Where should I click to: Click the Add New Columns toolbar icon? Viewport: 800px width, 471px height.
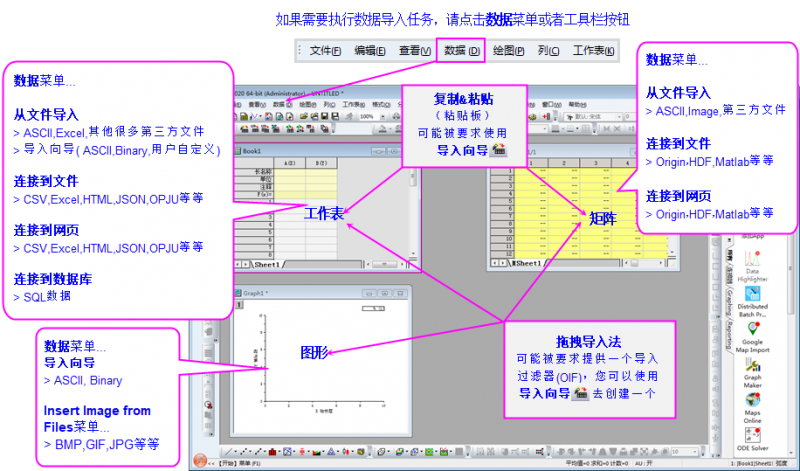point(546,116)
